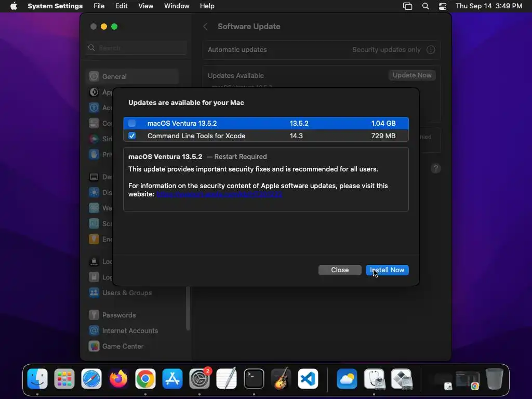
Task: Launch Google Chrome from the Dock
Action: click(x=145, y=379)
